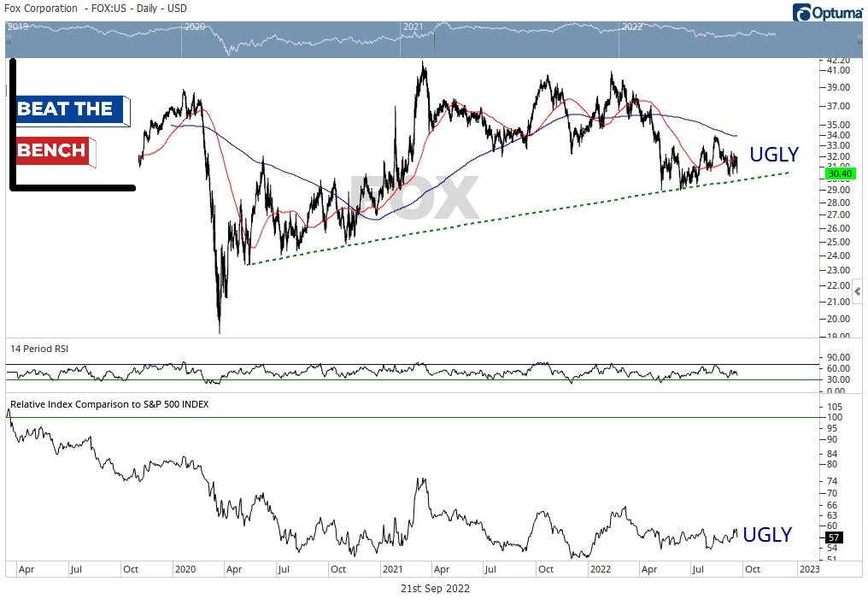
Task: Click 2021 on the bottom date axis
Action: [x=392, y=569]
